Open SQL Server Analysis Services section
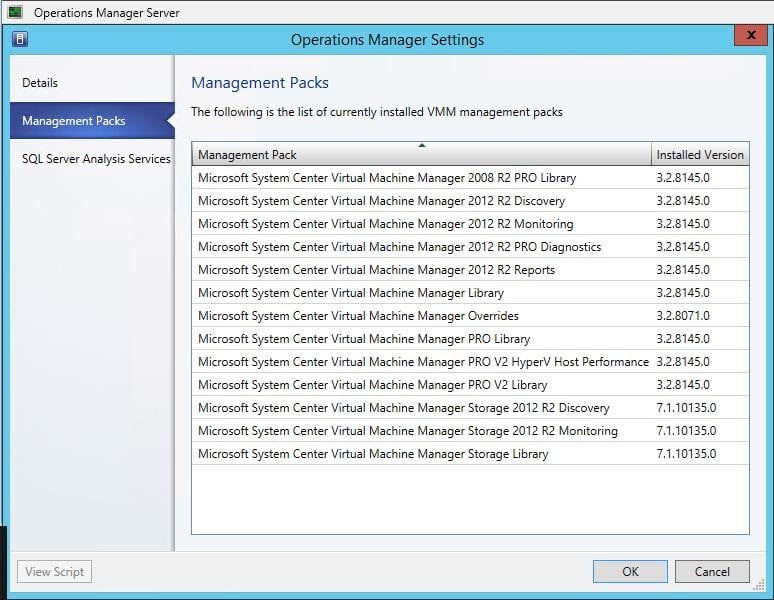 pos(92,159)
